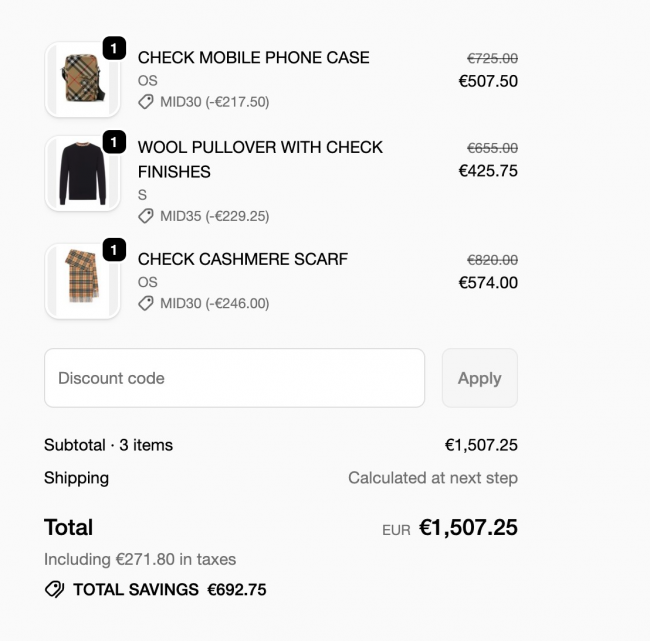Click the CHECK MOBILE PHONE CASE title
This screenshot has width=650, height=641.
coord(253,58)
